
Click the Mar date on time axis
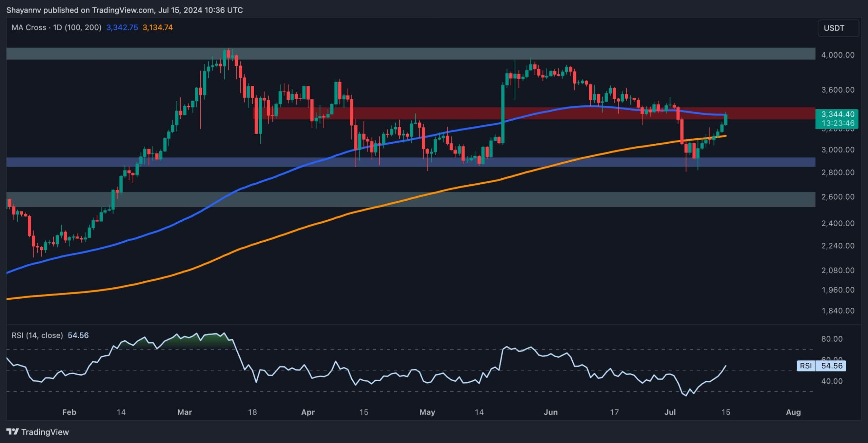pos(185,412)
